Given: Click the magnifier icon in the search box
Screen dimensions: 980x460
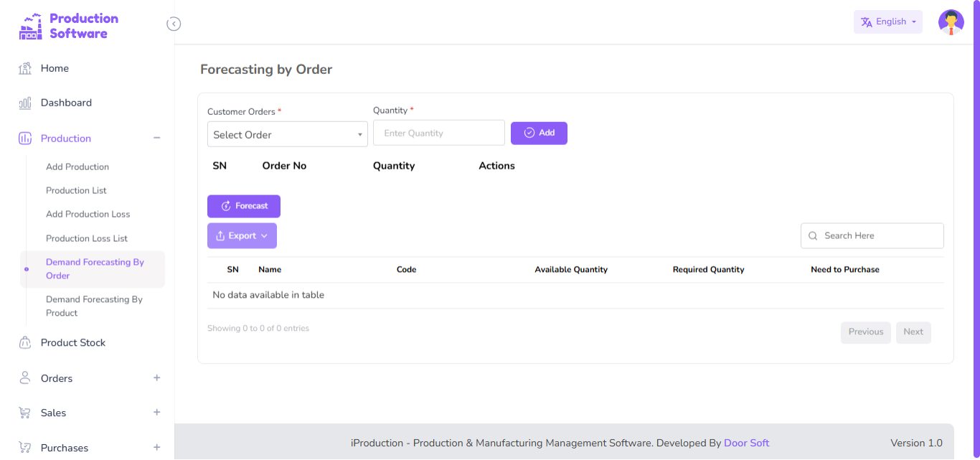Looking at the screenshot, I should [813, 235].
